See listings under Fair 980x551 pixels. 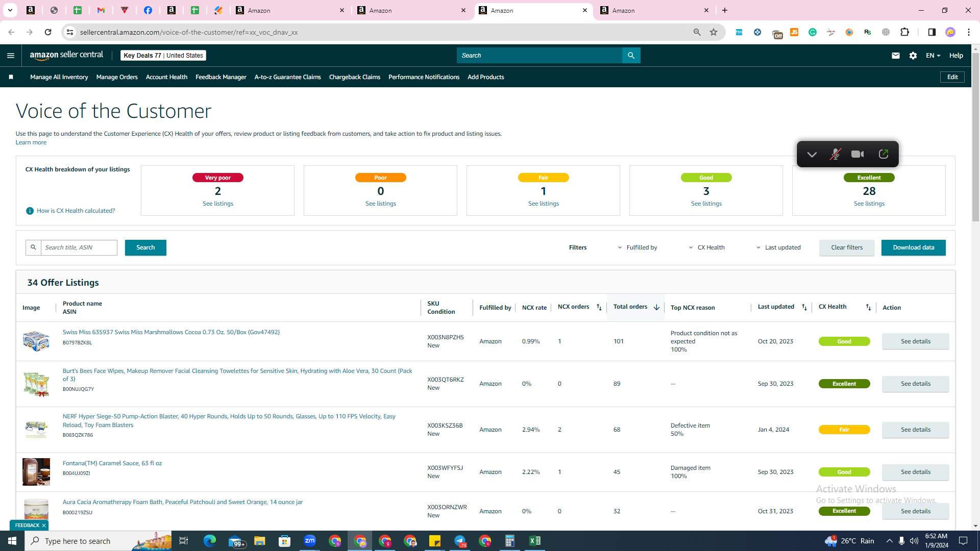click(544, 204)
